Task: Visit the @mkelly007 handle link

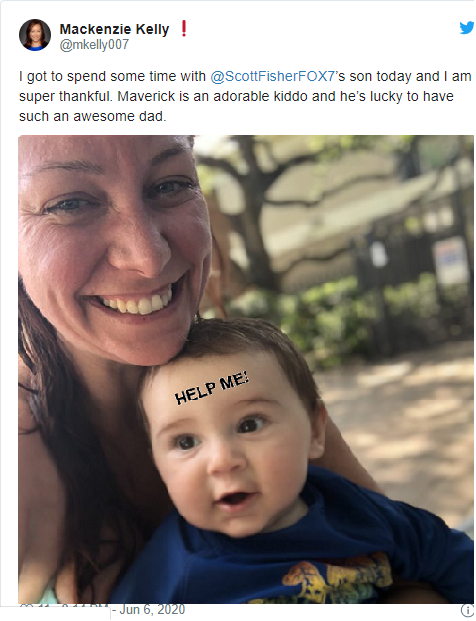Action: (94, 45)
